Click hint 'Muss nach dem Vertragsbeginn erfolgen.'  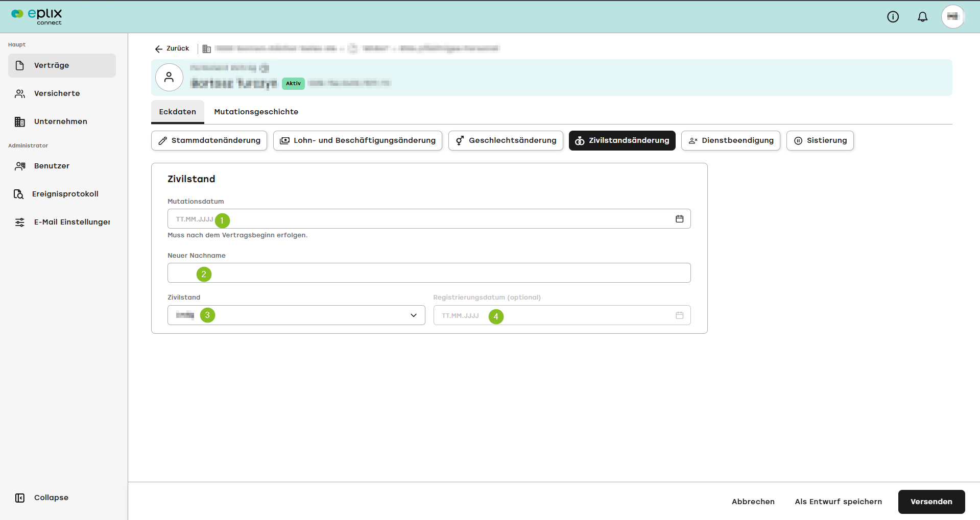click(237, 235)
